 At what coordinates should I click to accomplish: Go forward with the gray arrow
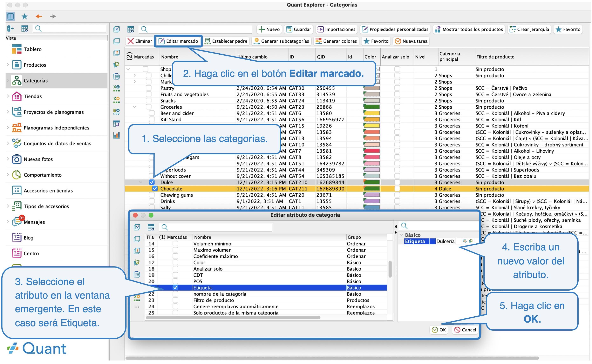point(53,16)
